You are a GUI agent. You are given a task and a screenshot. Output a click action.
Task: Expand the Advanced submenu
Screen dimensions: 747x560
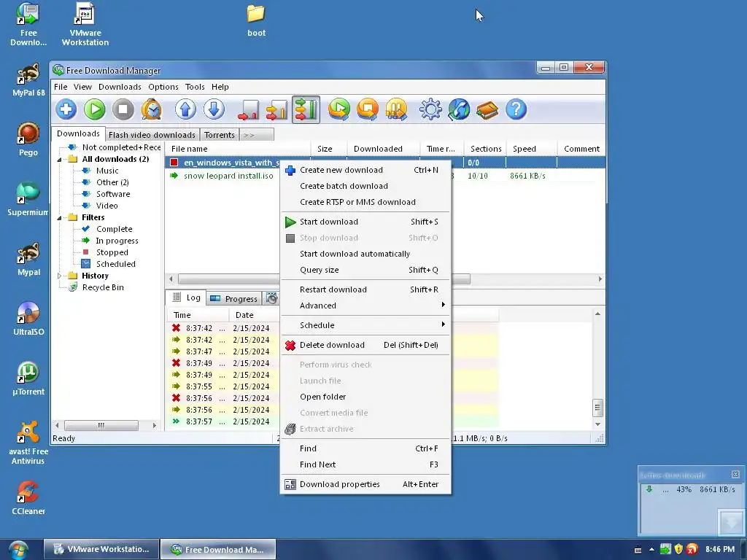tap(366, 306)
